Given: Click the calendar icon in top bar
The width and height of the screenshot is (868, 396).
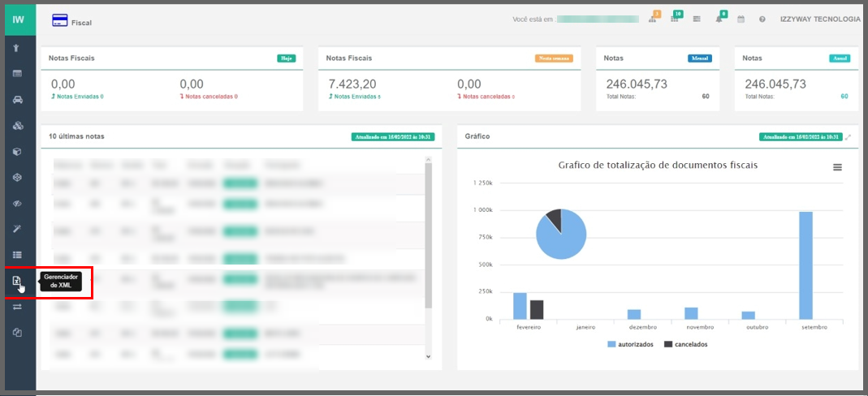Looking at the screenshot, I should click(x=741, y=19).
